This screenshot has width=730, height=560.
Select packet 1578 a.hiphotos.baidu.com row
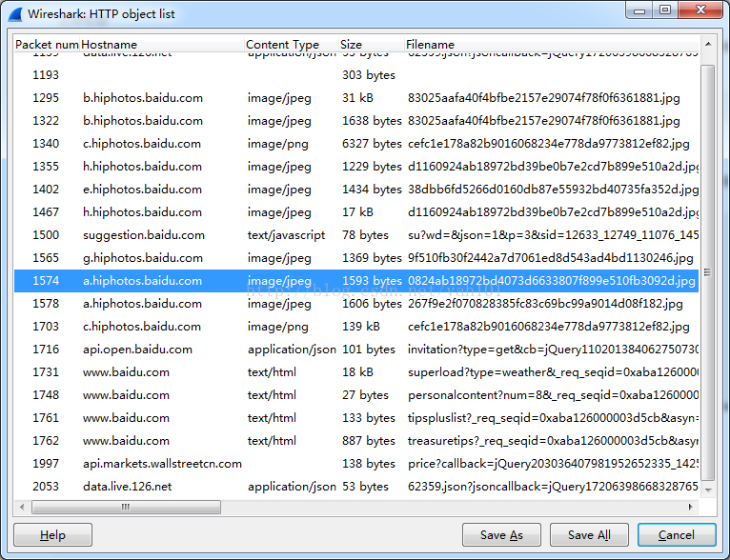[x=356, y=303]
